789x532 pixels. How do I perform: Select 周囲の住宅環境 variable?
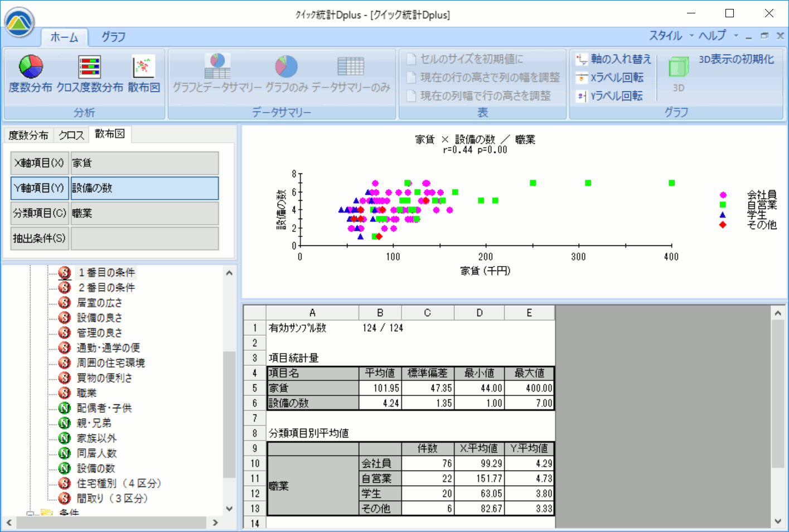[111, 362]
